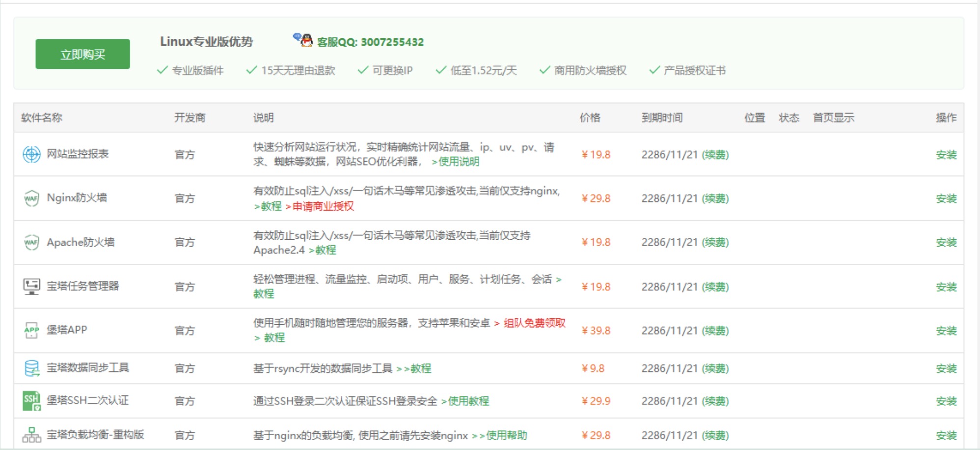Click 宝塔任务管理器 plugin name
The width and height of the screenshot is (980, 450).
82,286
